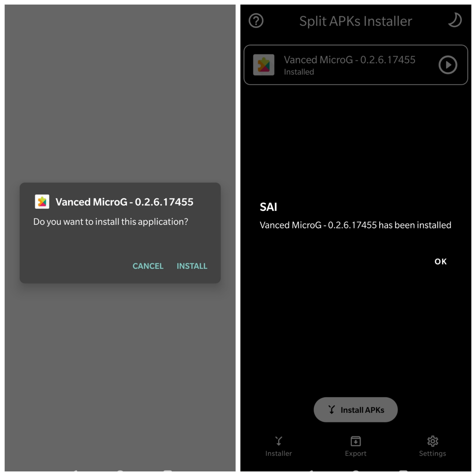Launch Vanced MicroG play button icon
476x476 pixels.
pyautogui.click(x=449, y=65)
